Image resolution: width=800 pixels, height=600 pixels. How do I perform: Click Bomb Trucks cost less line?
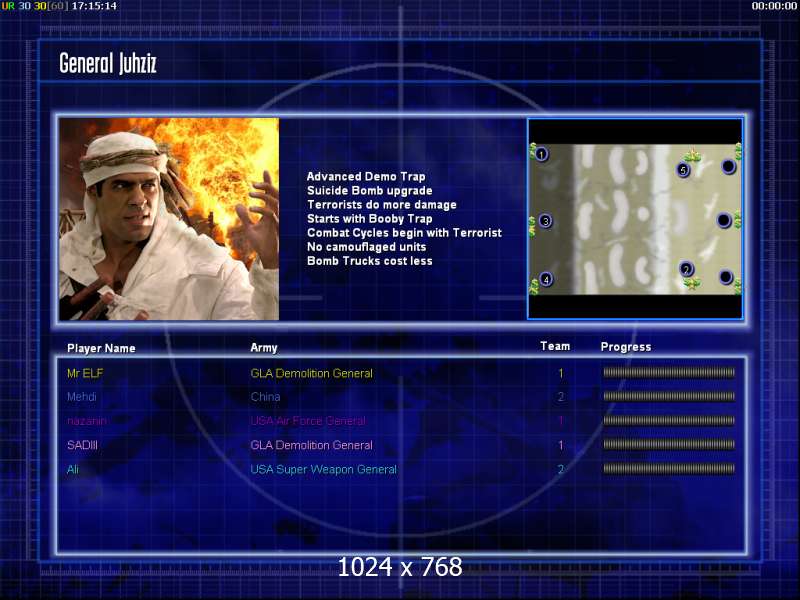[369, 261]
